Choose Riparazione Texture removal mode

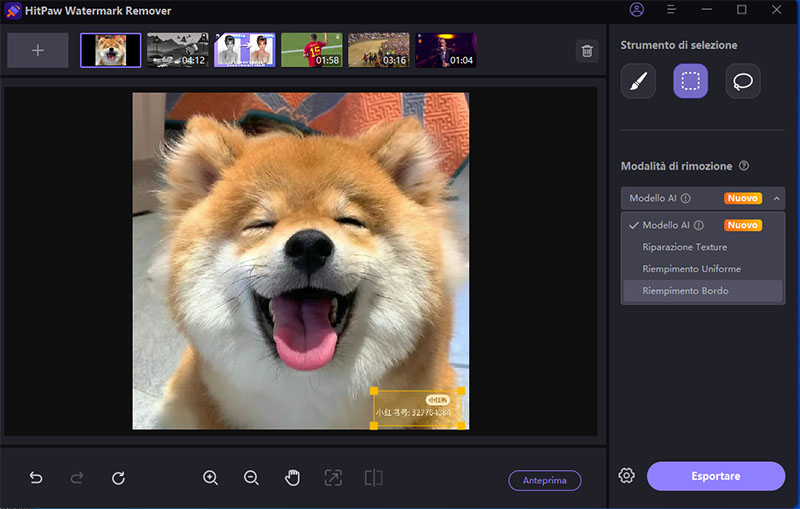(x=685, y=247)
